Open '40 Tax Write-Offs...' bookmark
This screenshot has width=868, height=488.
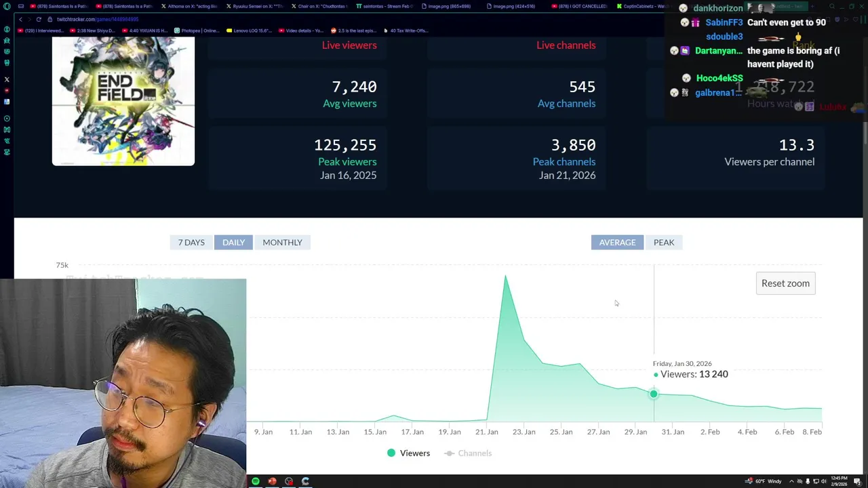tap(406, 30)
